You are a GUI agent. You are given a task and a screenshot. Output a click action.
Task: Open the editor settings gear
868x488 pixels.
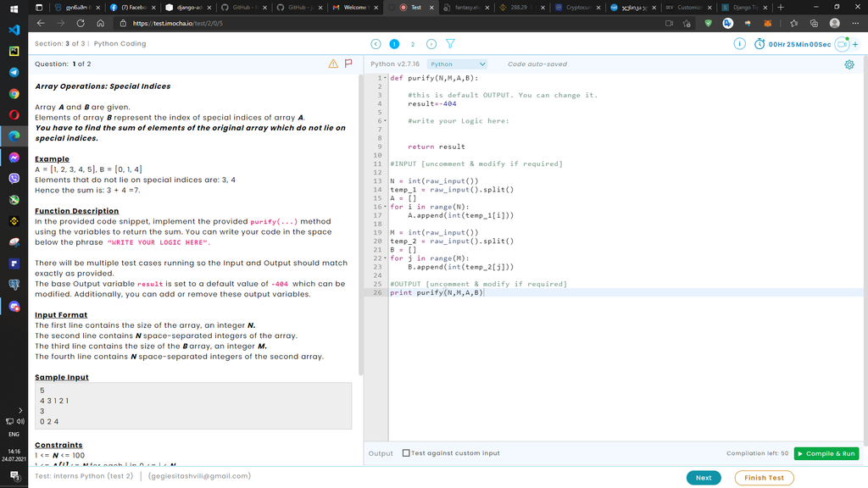pos(849,64)
